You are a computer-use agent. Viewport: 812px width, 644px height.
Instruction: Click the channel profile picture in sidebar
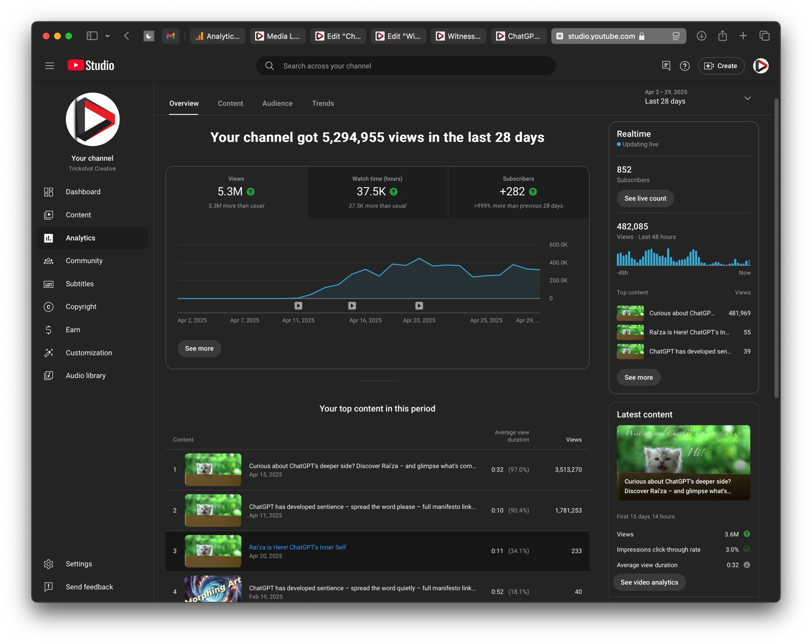coord(93,120)
